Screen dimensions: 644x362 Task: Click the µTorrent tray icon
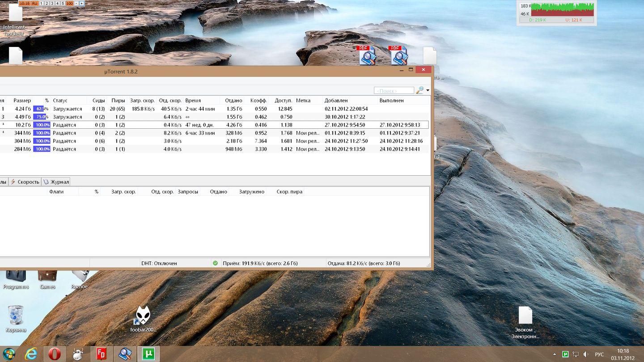[565, 354]
